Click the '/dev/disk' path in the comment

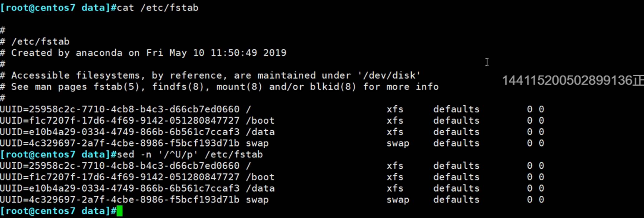(x=389, y=76)
